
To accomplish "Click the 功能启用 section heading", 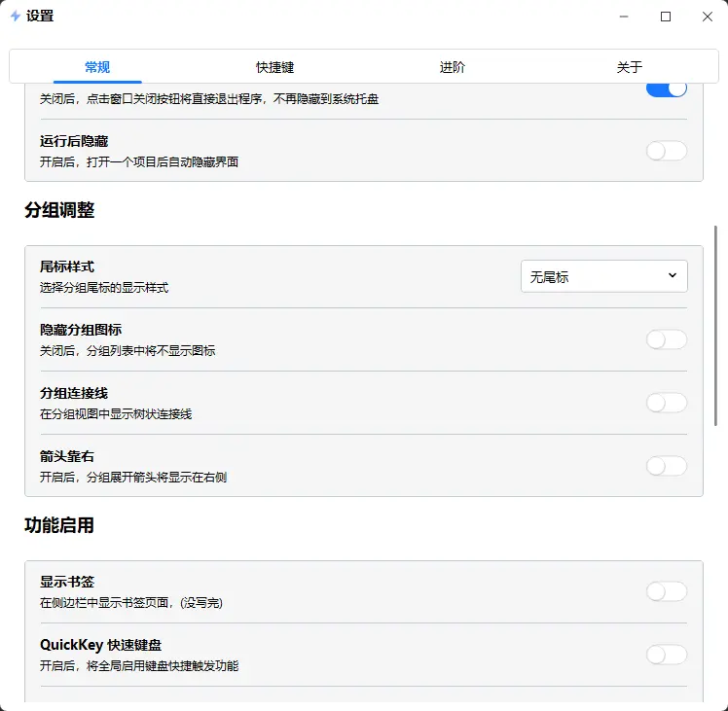I will 59,525.
